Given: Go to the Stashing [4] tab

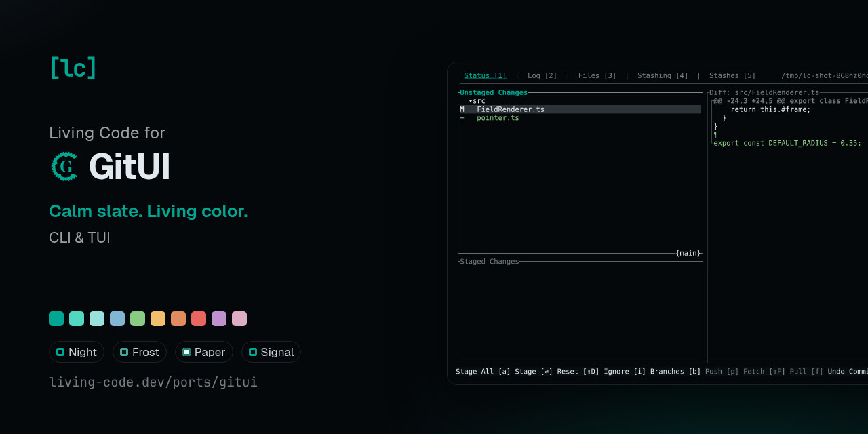Looking at the screenshot, I should (x=663, y=75).
